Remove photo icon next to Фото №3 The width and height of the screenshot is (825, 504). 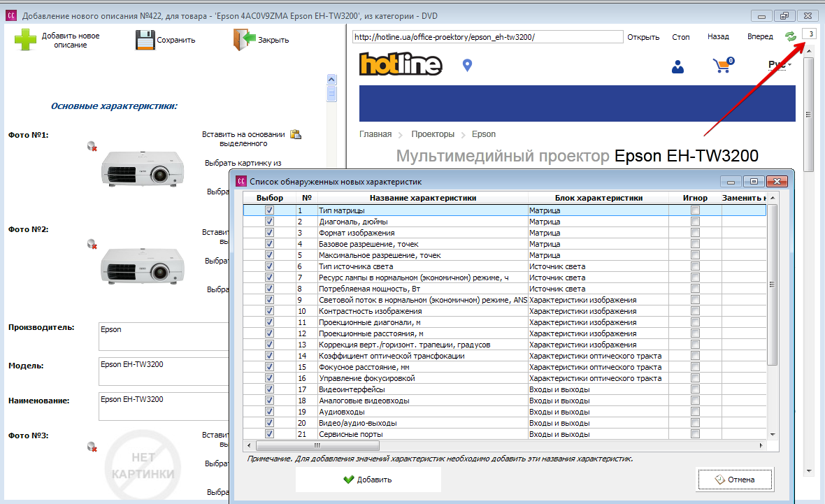click(x=92, y=447)
